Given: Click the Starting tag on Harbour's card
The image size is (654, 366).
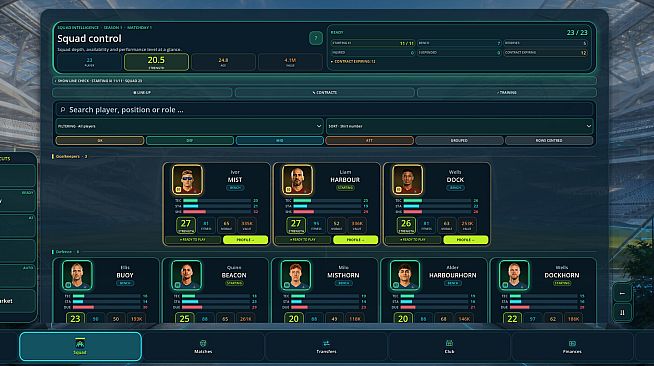Looking at the screenshot, I should (x=345, y=188).
